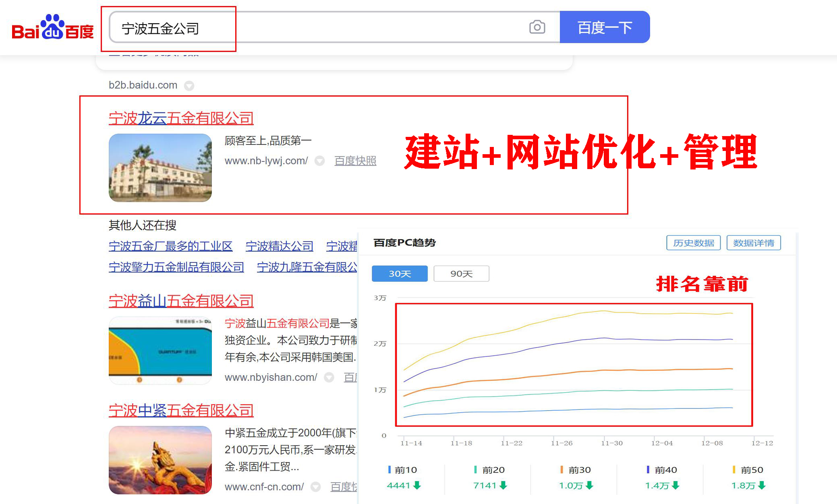Expand dropdown arrow beside www.nbyishan.com/
Image resolution: width=837 pixels, height=504 pixels.
click(x=329, y=378)
